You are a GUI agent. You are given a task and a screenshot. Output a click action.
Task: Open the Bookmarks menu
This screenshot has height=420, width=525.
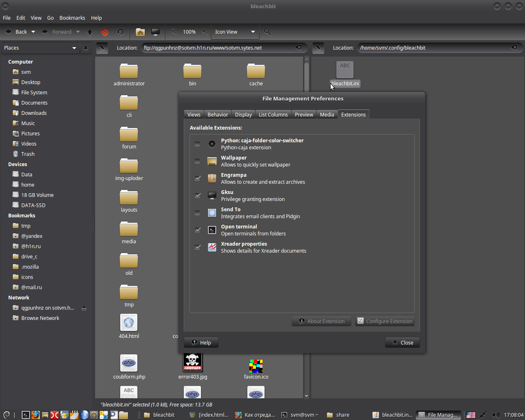[x=72, y=18]
